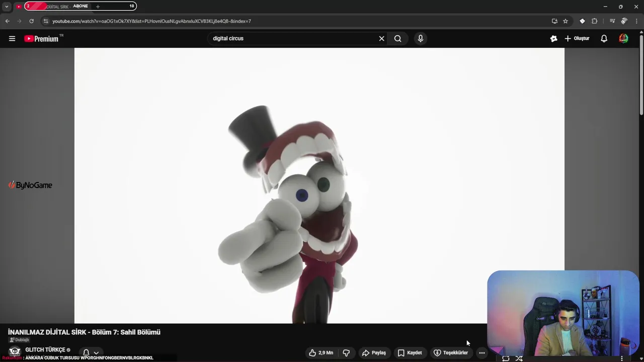Dislike the video with thumbs down
The height and width of the screenshot is (362, 644).
point(346,353)
